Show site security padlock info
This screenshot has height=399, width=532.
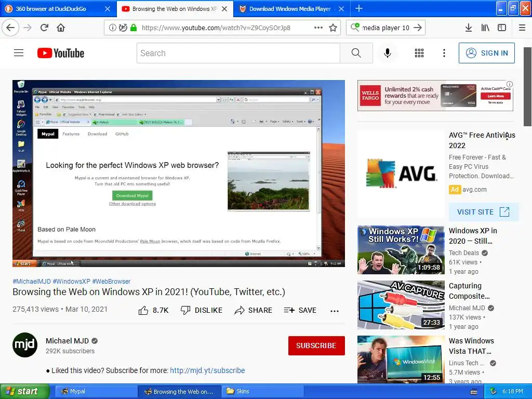pos(134,28)
